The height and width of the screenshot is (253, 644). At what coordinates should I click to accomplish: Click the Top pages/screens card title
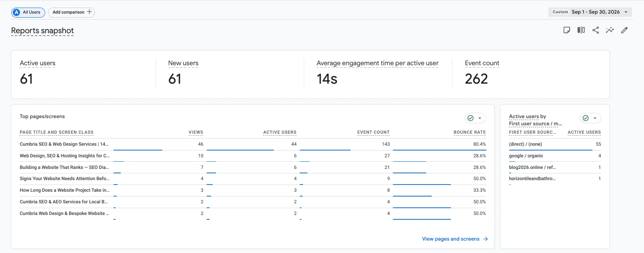tap(42, 116)
